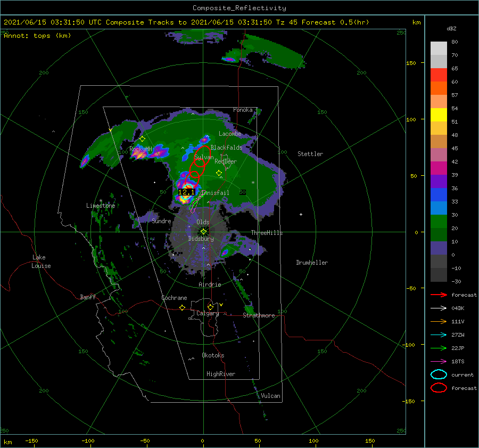Click the 10 dBZ slate-purple swatch
This screenshot has height=448, width=479.
(439, 248)
